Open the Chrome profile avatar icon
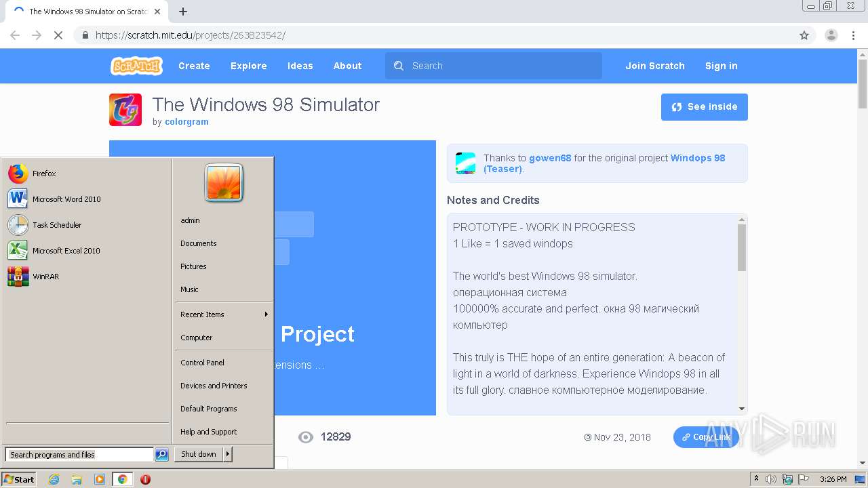 (831, 35)
